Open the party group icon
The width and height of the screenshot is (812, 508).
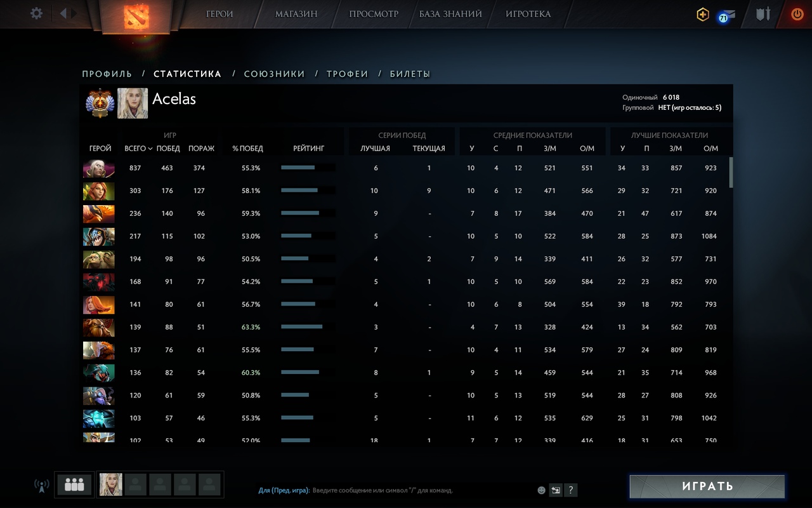click(74, 485)
